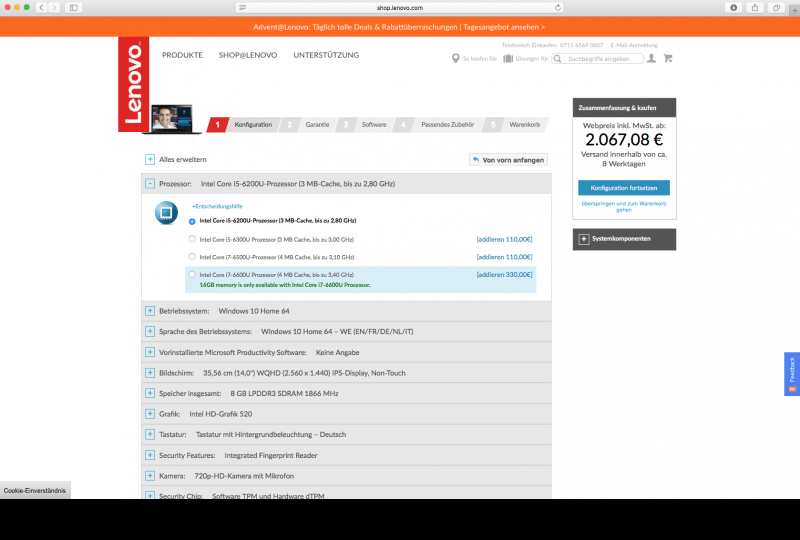Image resolution: width=800 pixels, height=540 pixels.
Task: Expand the Betriebssystem section
Action: (x=149, y=311)
